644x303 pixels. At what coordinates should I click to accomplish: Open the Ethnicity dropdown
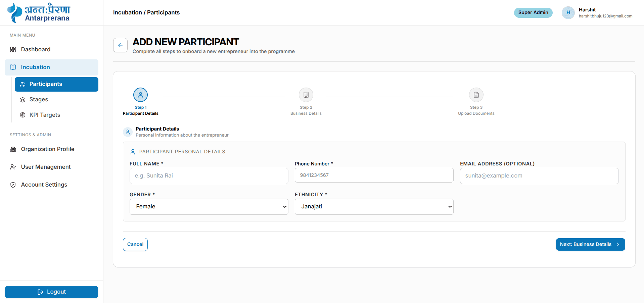click(374, 207)
